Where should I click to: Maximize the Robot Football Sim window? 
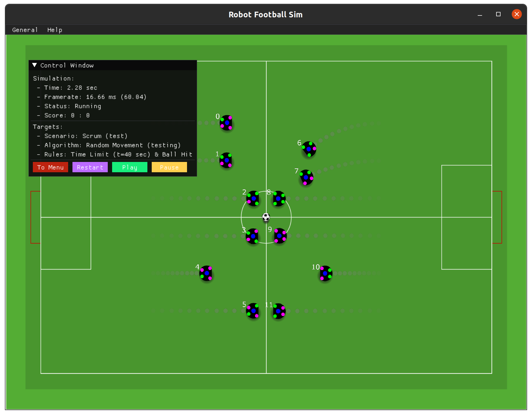(x=498, y=14)
